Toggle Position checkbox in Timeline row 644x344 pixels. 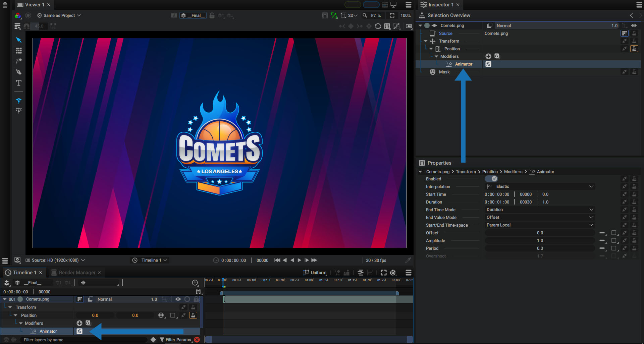pos(173,315)
